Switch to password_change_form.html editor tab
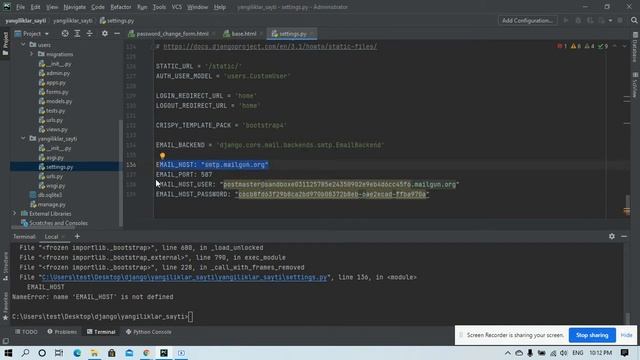Screen dimensions: 640x360 tap(172, 34)
